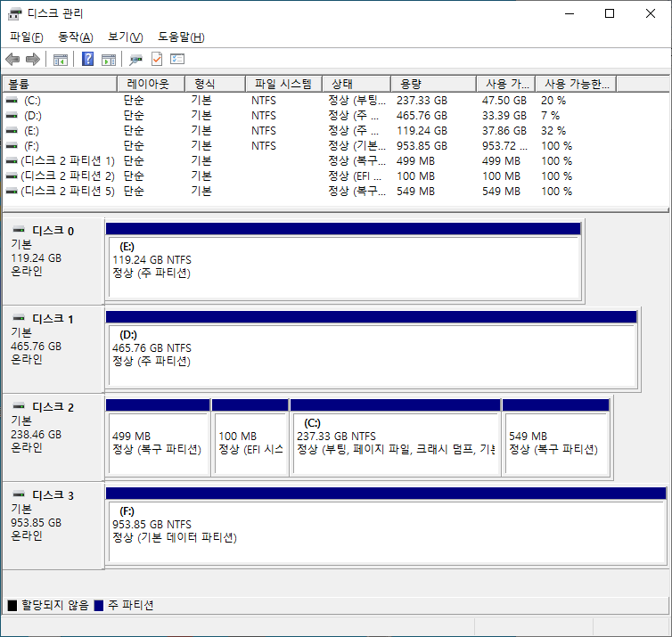This screenshot has width=672, height=637.
Task: Click the 정상 (부팅... status cell of C:
Action: point(357,101)
